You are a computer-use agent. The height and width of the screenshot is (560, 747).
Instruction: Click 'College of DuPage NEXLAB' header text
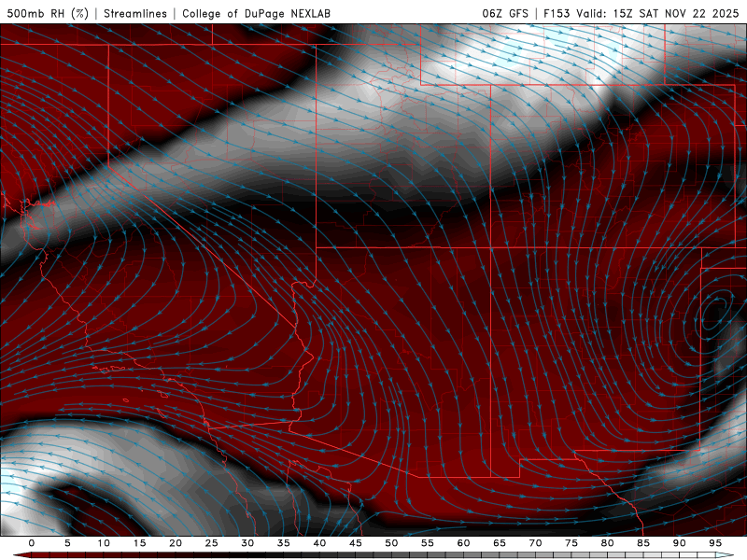coord(256,13)
